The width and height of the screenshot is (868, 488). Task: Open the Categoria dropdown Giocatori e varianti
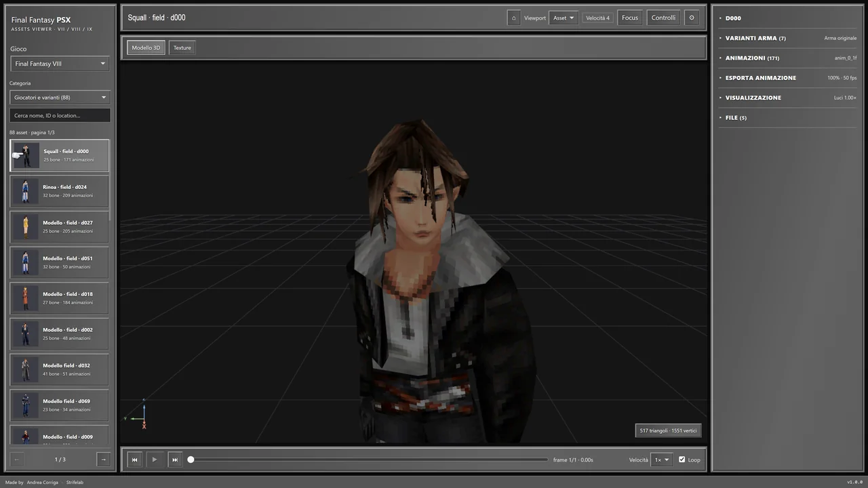(x=60, y=98)
